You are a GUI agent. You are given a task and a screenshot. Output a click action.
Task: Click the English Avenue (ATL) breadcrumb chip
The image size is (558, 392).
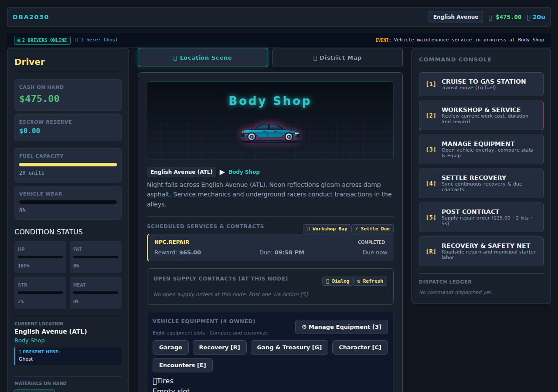181,172
